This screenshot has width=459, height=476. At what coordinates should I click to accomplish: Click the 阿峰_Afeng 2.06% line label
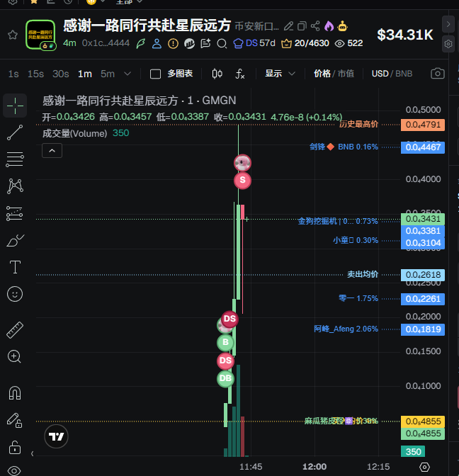click(x=346, y=329)
